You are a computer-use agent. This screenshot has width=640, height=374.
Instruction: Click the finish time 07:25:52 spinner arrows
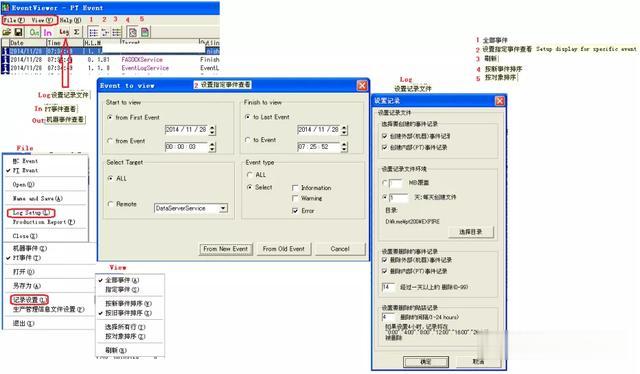[x=344, y=147]
